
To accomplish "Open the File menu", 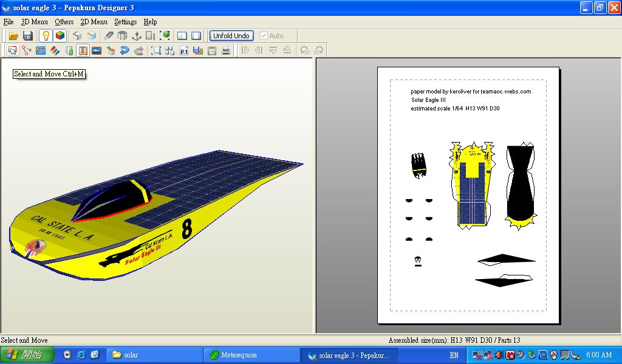I will point(9,22).
